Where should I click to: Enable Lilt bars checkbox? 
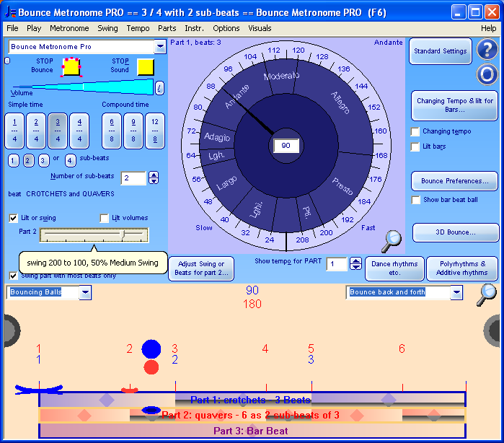click(415, 146)
